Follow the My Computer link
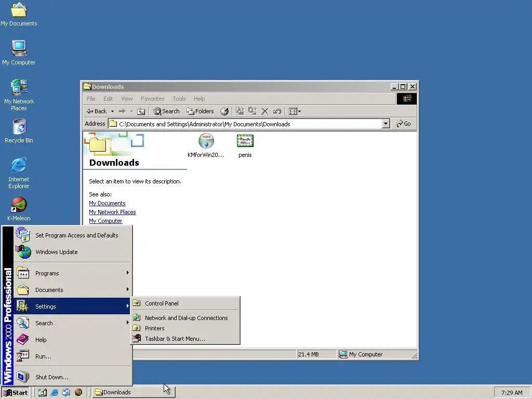The image size is (532, 399). pyautogui.click(x=105, y=221)
